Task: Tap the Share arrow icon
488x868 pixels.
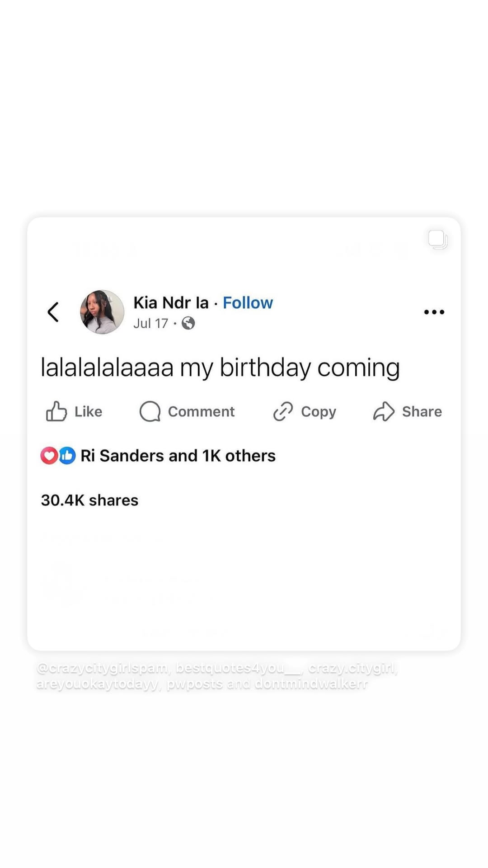Action: [384, 411]
